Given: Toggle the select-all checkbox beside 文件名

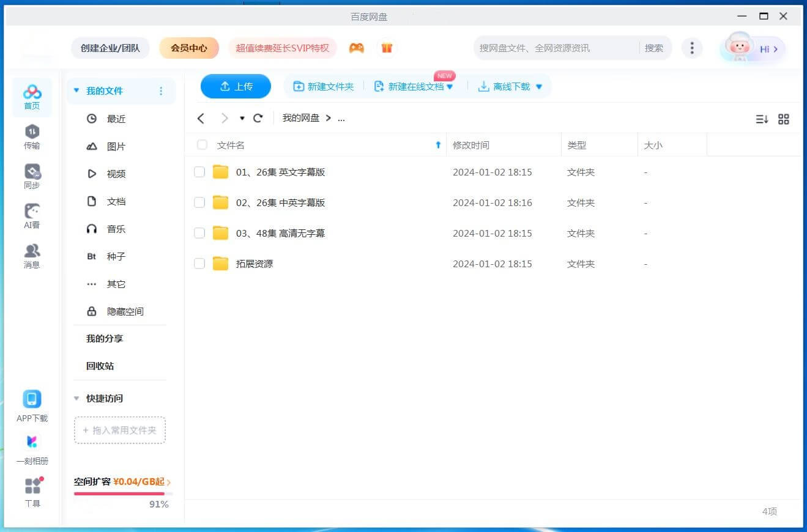Looking at the screenshot, I should coord(202,145).
